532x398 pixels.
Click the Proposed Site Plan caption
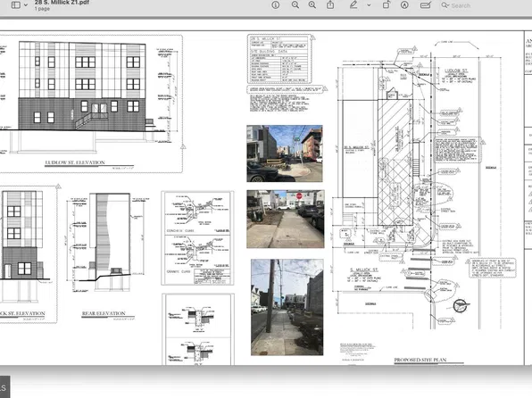[x=420, y=360]
